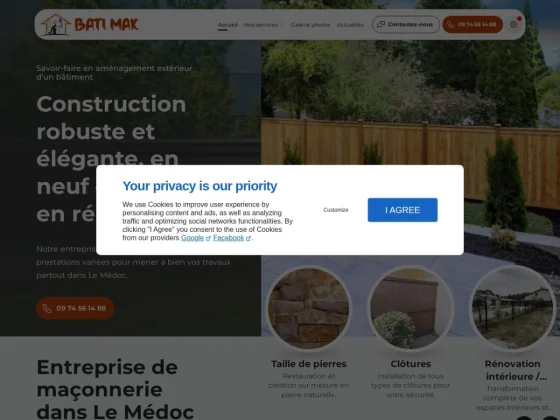Click phone icon in hero call button

click(x=47, y=308)
